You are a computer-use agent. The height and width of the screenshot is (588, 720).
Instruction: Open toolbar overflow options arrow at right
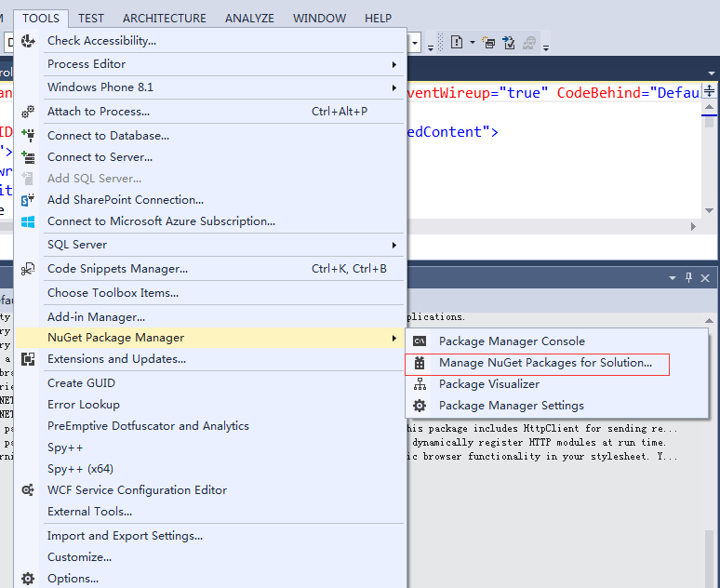(x=546, y=47)
